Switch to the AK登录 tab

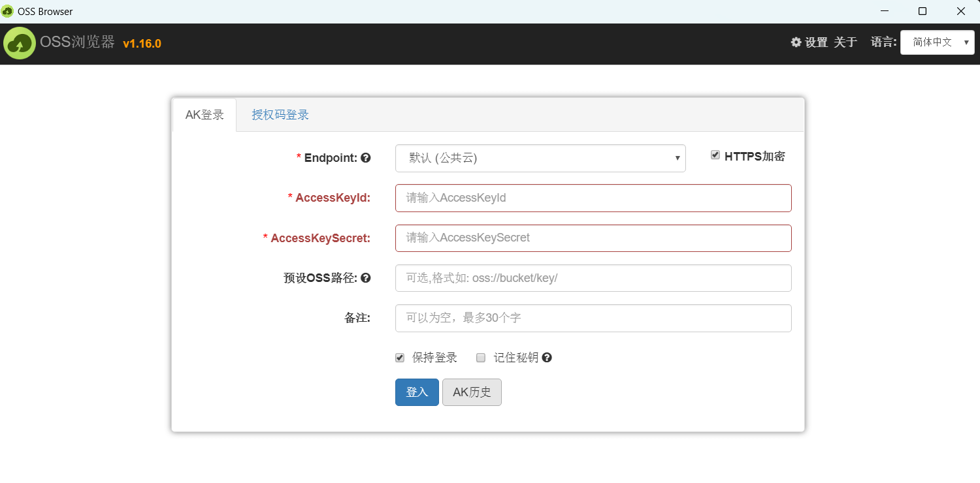click(x=204, y=115)
